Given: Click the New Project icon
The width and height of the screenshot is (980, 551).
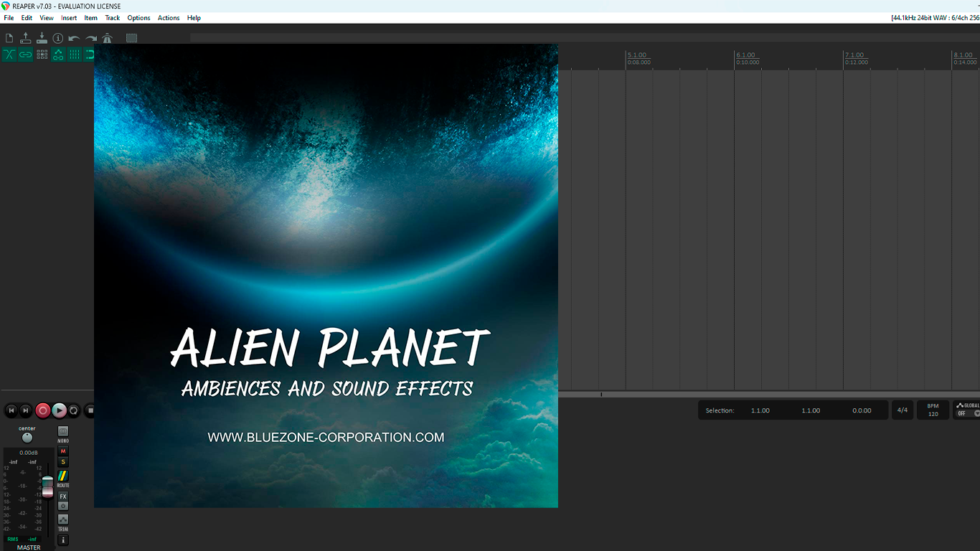Looking at the screenshot, I should tap(9, 38).
